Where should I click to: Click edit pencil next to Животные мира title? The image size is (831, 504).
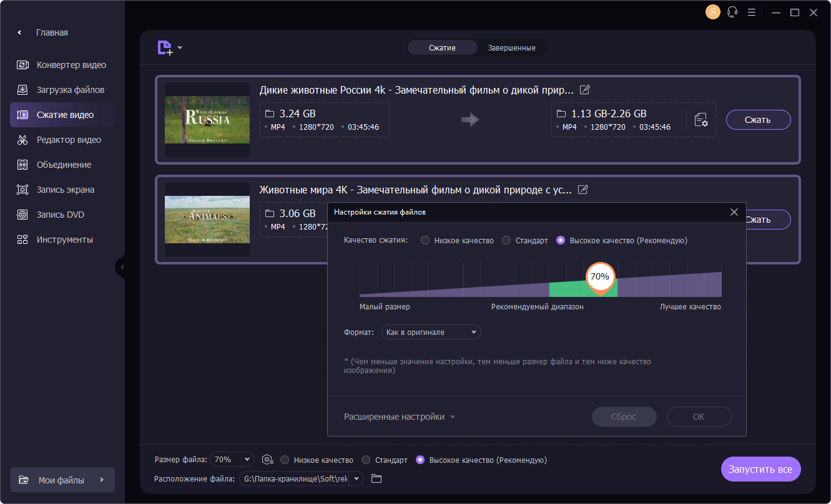pyautogui.click(x=583, y=190)
